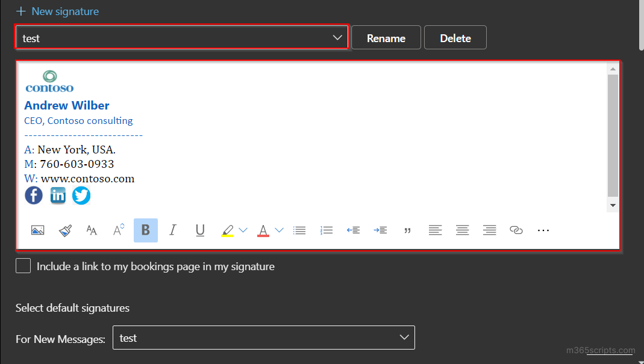The height and width of the screenshot is (364, 644).
Task: Open the font size selector
Action: click(119, 230)
